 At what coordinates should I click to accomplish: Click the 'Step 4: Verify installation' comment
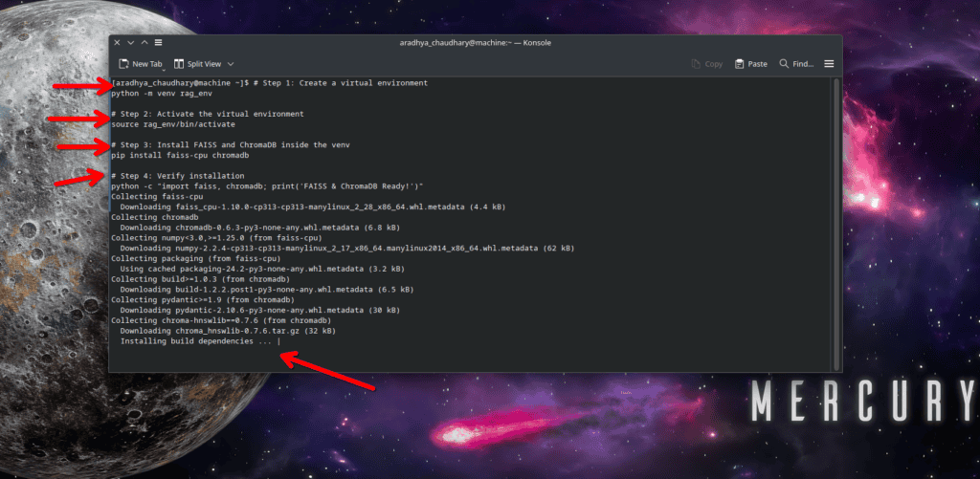click(x=177, y=176)
